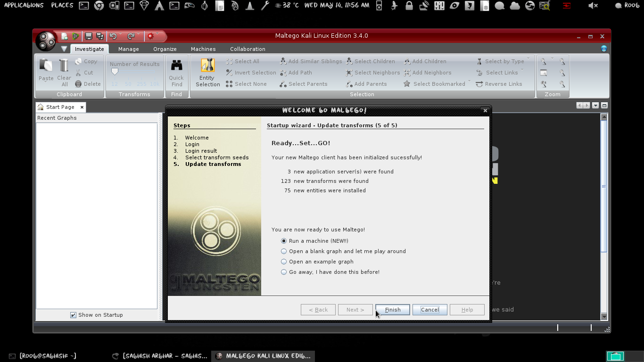
Task: Click Select All in Selection group
Action: coord(242,61)
